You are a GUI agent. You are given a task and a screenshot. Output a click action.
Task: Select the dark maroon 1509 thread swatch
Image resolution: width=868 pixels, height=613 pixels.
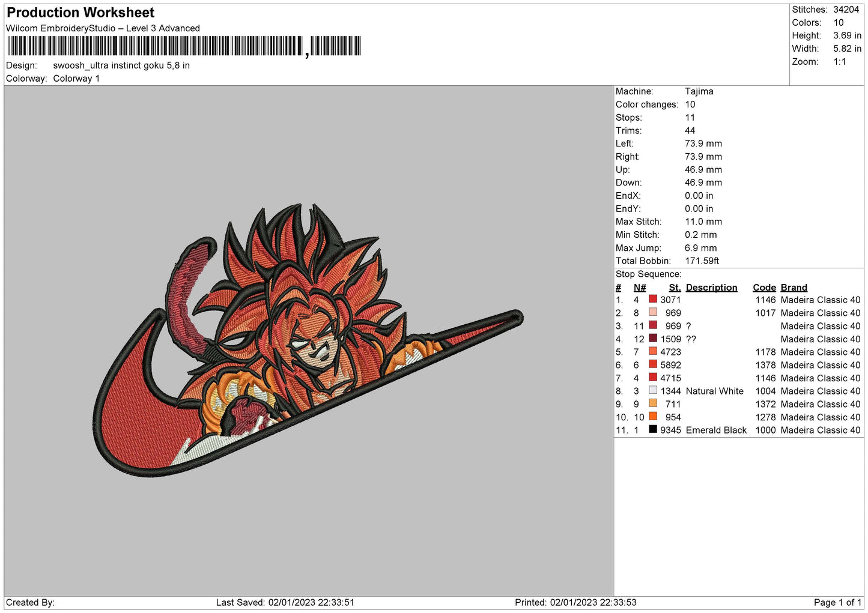pyautogui.click(x=652, y=338)
